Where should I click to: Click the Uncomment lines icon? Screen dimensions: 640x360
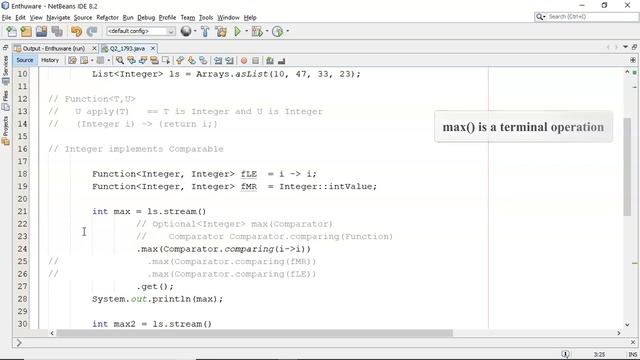point(281,61)
